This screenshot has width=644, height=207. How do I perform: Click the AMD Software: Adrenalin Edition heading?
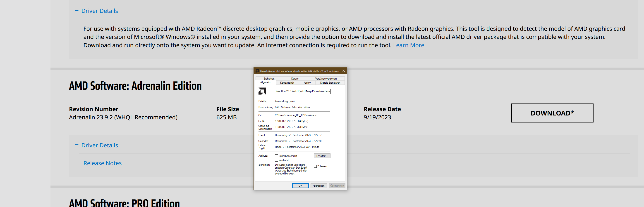point(135,86)
